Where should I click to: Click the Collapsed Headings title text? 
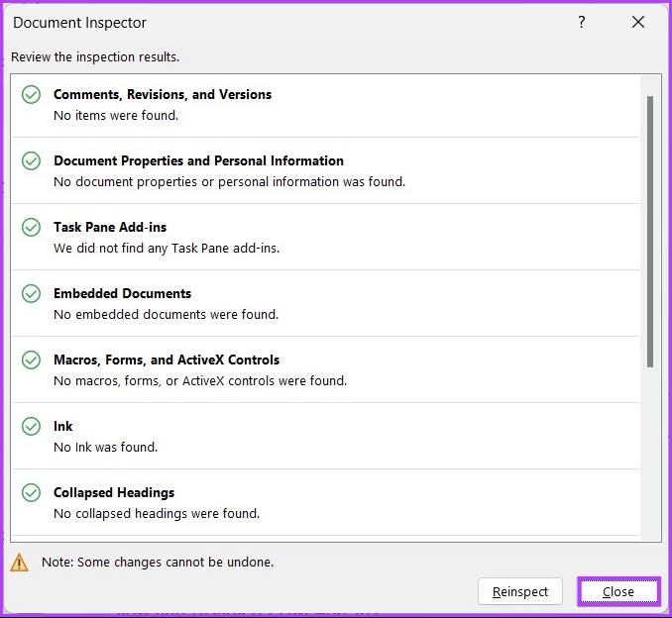click(114, 493)
